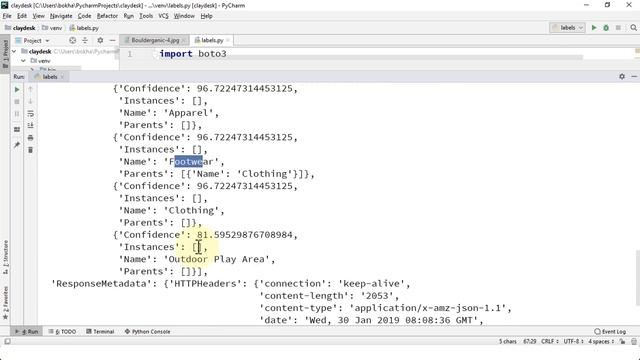Change CRLF line separator in status bar

point(549,341)
